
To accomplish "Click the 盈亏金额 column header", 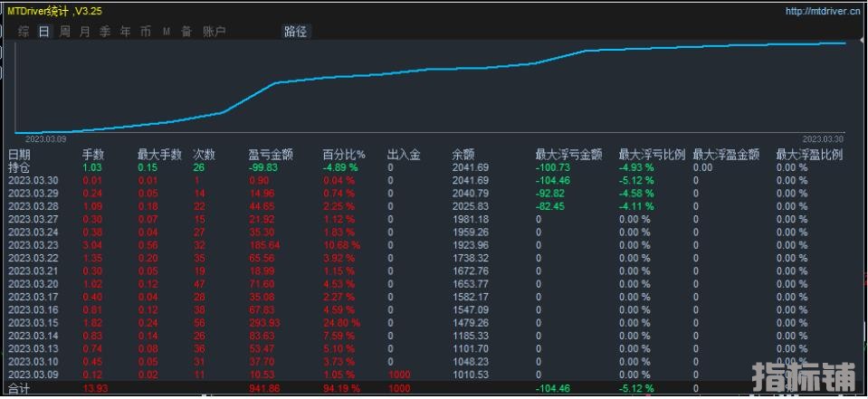I will click(272, 155).
